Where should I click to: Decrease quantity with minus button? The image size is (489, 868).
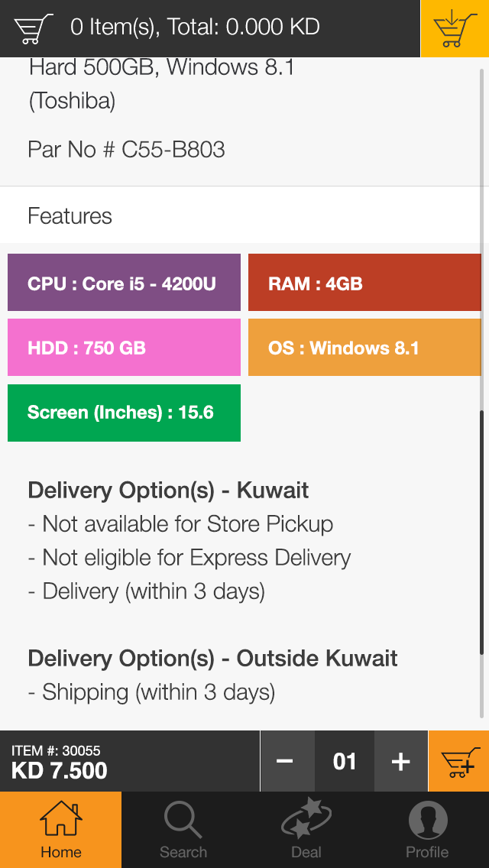point(286,761)
